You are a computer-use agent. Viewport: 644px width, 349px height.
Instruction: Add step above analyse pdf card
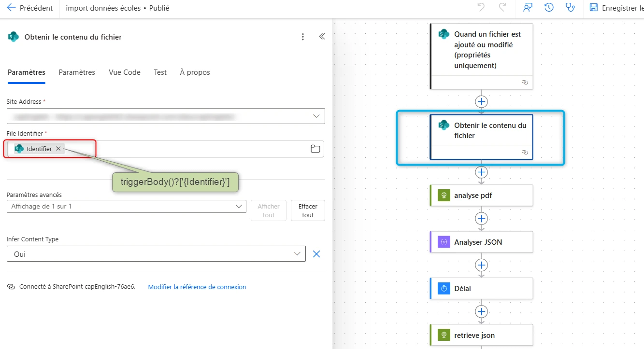tap(481, 172)
